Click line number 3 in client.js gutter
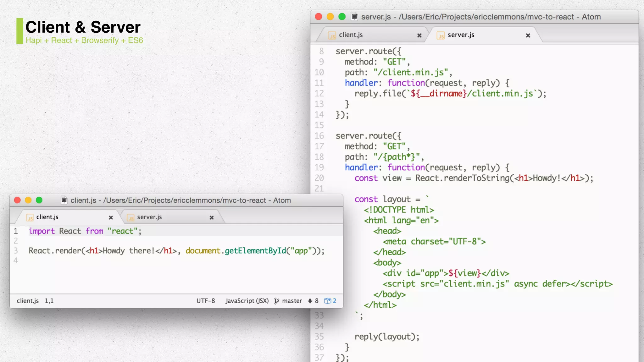This screenshot has width=644, height=362. (x=16, y=251)
